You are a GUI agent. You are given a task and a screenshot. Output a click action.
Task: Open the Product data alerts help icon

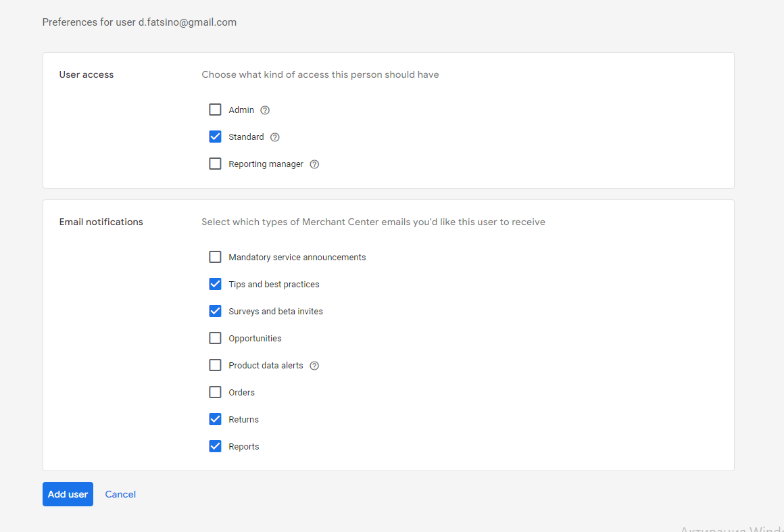pyautogui.click(x=314, y=366)
